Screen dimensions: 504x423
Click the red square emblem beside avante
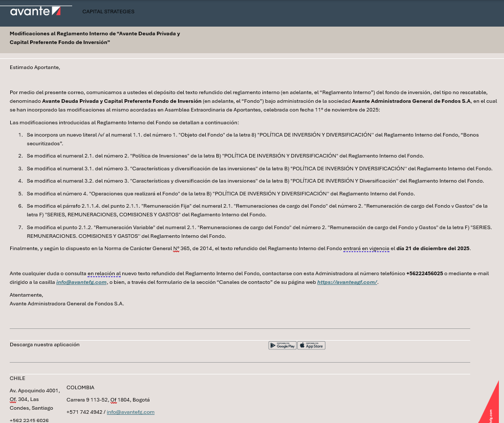[x=56, y=11]
